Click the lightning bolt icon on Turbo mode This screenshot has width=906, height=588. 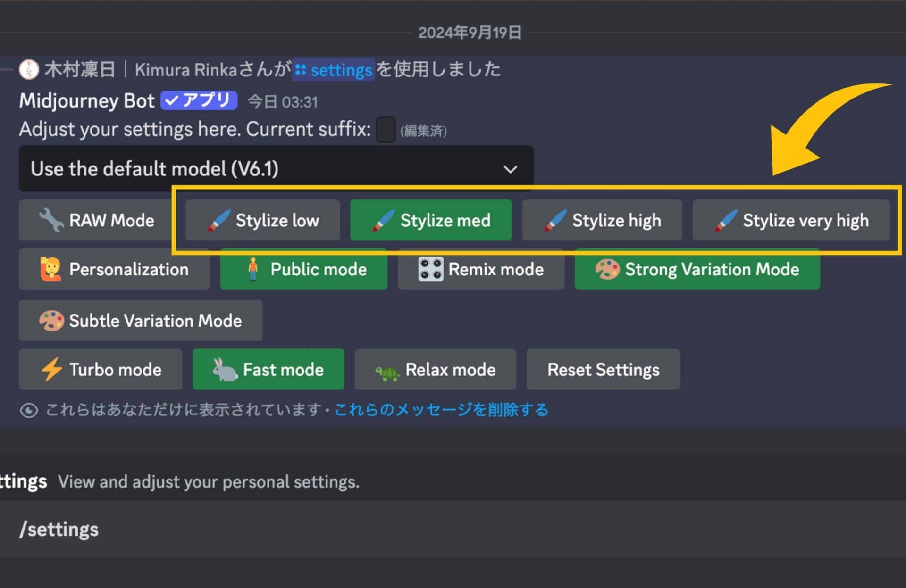click(52, 369)
